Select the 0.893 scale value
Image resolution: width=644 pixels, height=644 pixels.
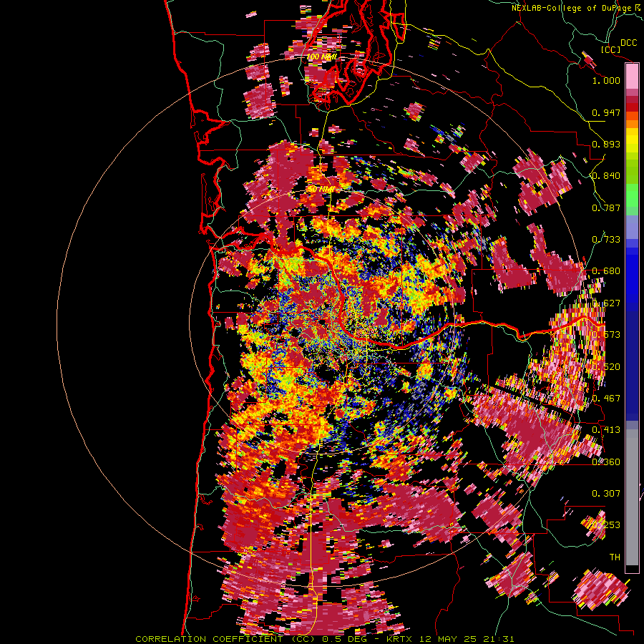pos(606,144)
